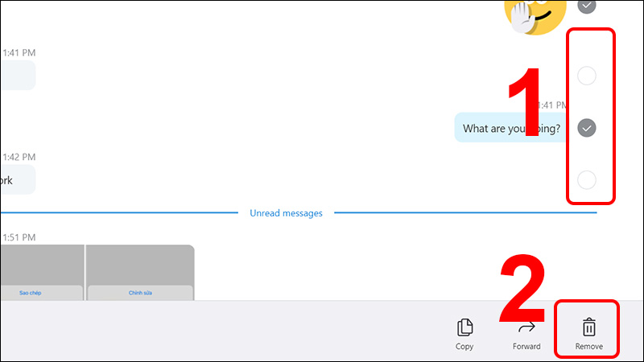The height and width of the screenshot is (362, 644).
Task: Select the received bubble under 1:41 PM
Action: click(16, 76)
